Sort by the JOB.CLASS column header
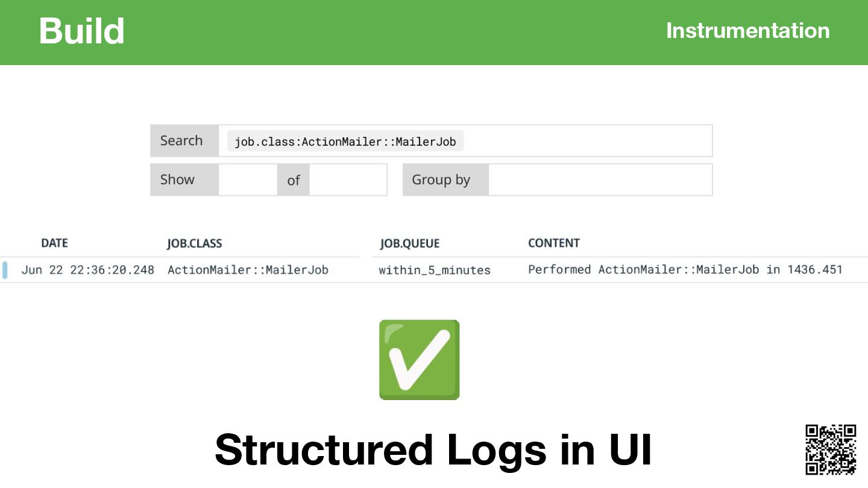The width and height of the screenshot is (868, 488). click(194, 243)
